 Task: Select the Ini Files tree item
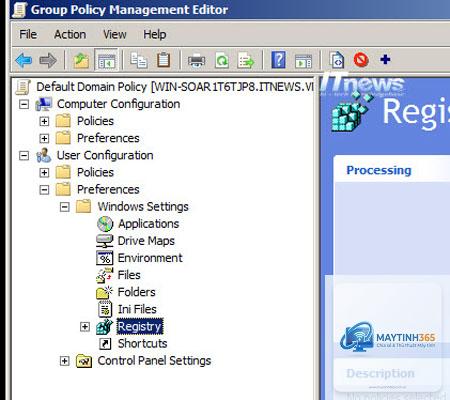point(137,309)
